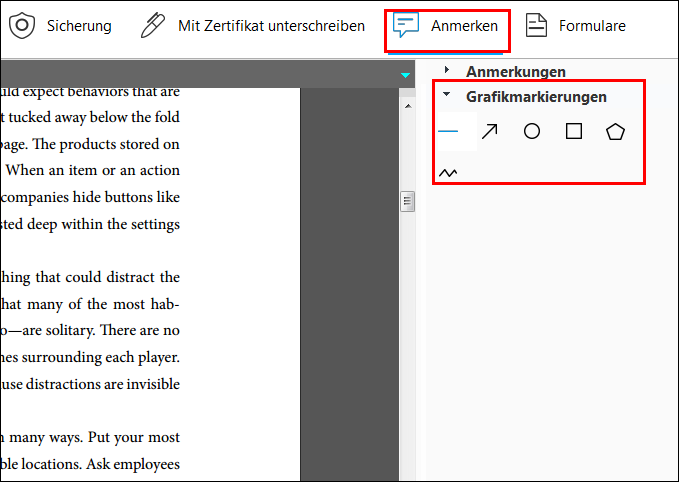Select the rectangle shape tool

click(574, 131)
